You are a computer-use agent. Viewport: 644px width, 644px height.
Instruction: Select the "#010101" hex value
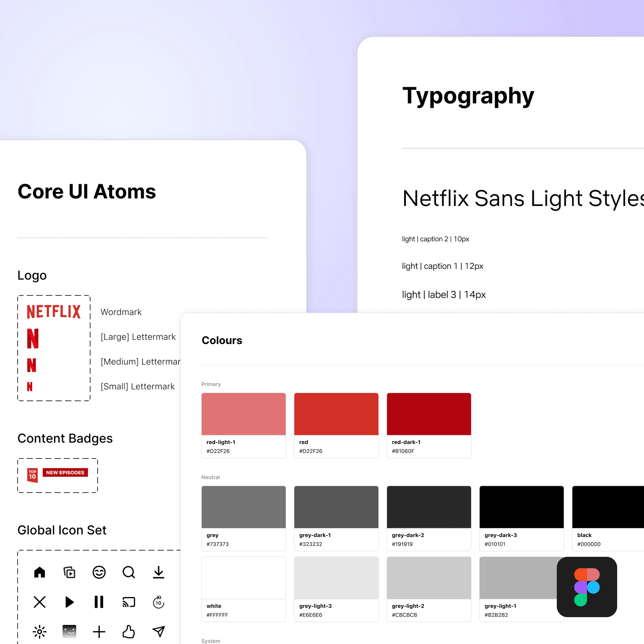[x=495, y=544]
